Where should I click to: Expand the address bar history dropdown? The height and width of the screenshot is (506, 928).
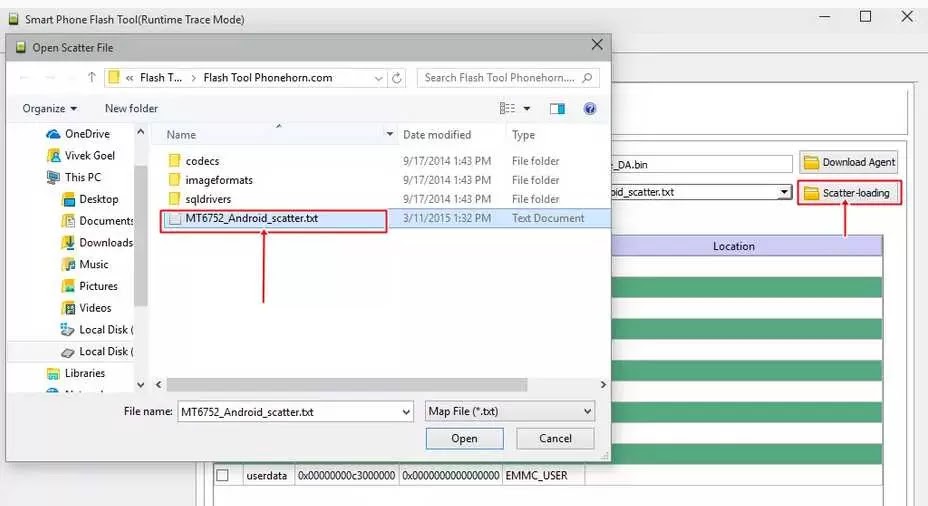click(x=378, y=78)
